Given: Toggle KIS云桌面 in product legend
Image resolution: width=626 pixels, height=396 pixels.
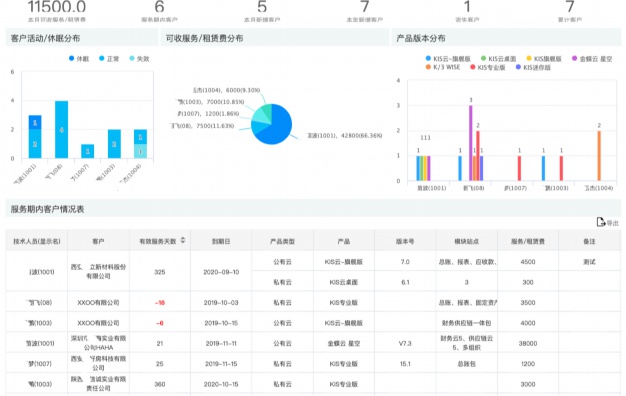Looking at the screenshot, I should coord(498,59).
